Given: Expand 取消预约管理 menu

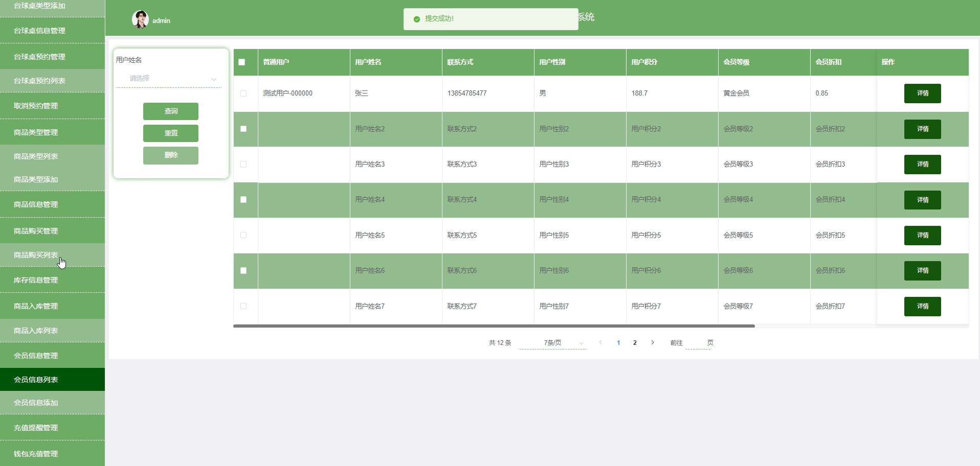Looking at the screenshot, I should (52, 106).
